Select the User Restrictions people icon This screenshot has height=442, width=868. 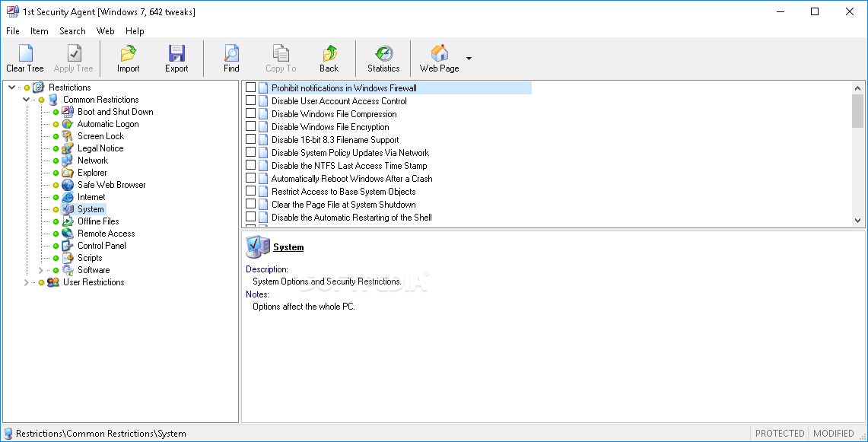tap(53, 282)
